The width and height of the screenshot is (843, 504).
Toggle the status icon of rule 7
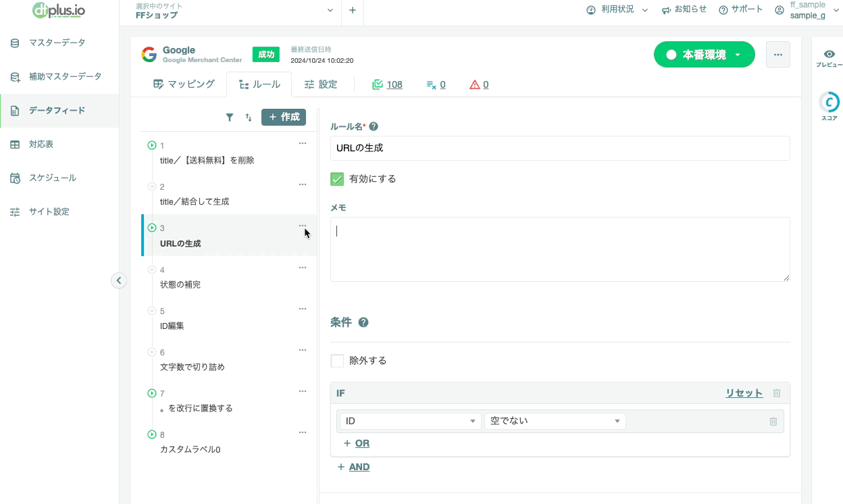151,393
